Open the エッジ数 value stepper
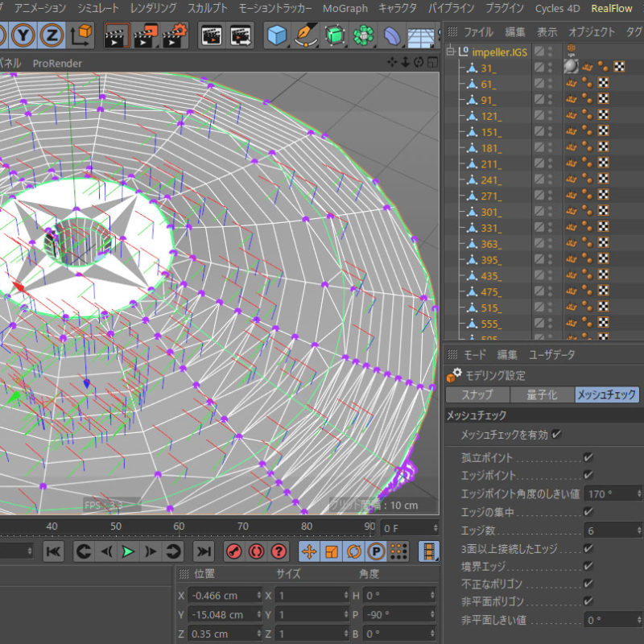 tap(638, 529)
